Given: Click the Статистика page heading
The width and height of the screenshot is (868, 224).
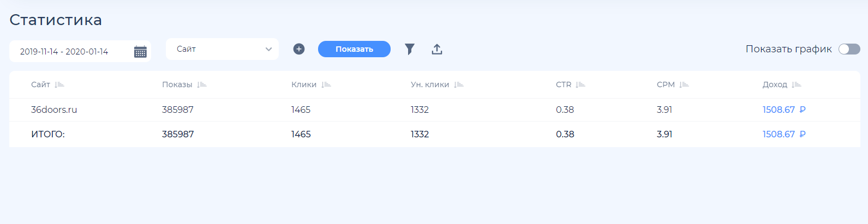Looking at the screenshot, I should pyautogui.click(x=56, y=20).
